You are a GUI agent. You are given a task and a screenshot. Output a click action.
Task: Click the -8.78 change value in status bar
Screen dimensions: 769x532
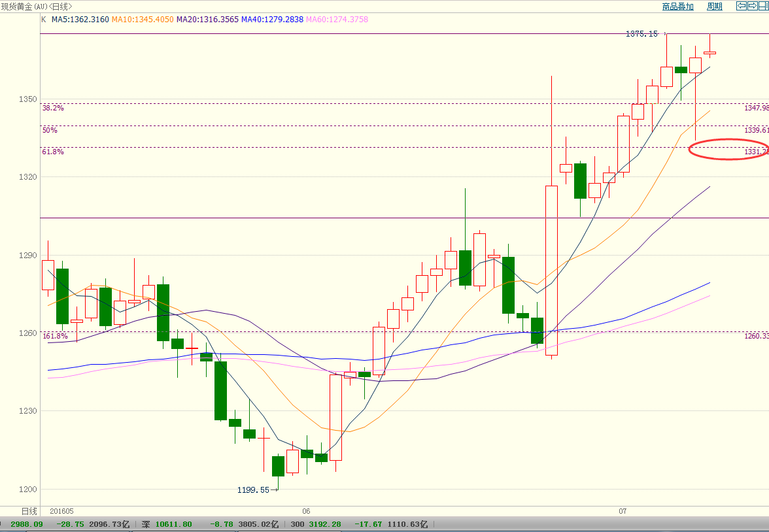pyautogui.click(x=222, y=524)
